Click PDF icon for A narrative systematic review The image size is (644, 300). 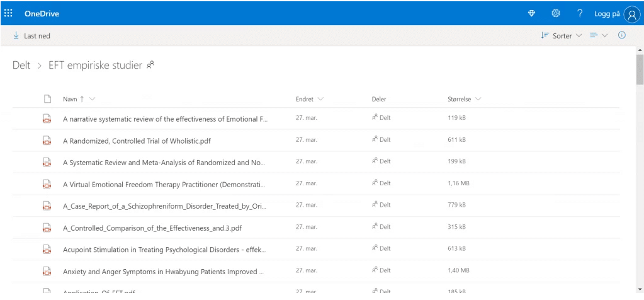point(47,118)
